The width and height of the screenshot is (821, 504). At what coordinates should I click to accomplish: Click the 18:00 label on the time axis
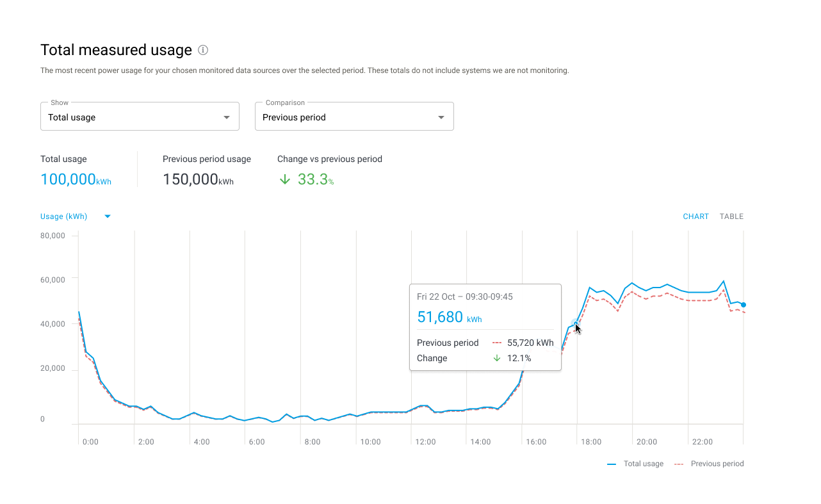[591, 442]
